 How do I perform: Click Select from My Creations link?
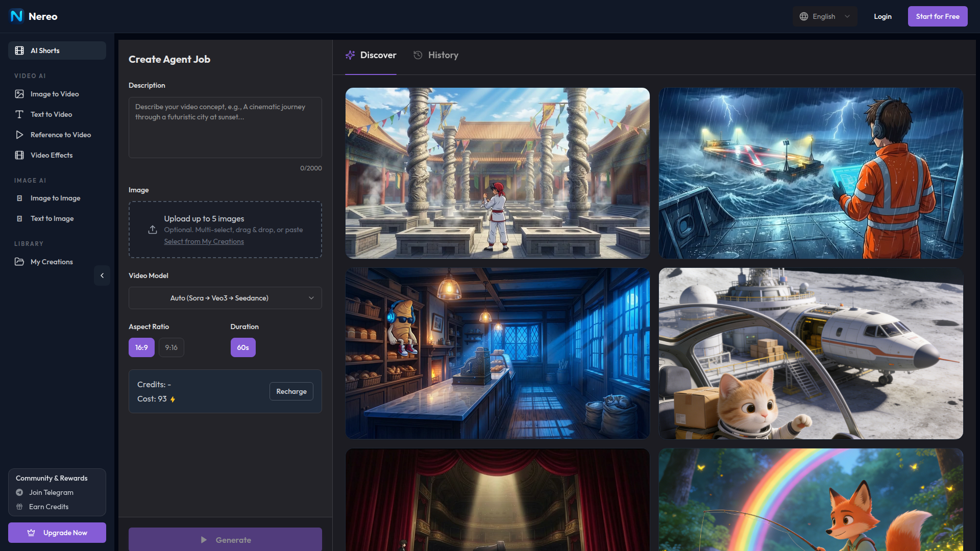[x=204, y=241]
